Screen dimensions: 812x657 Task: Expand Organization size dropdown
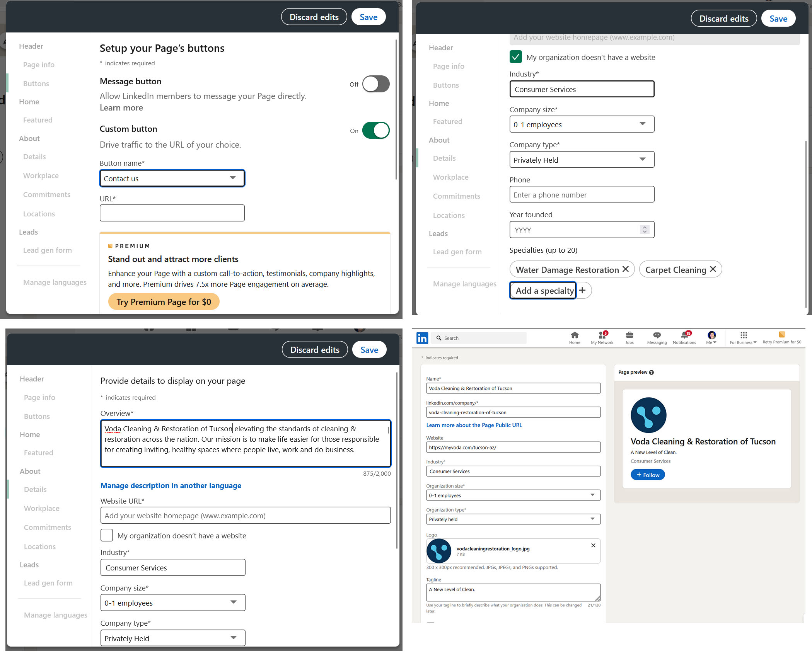coord(513,495)
